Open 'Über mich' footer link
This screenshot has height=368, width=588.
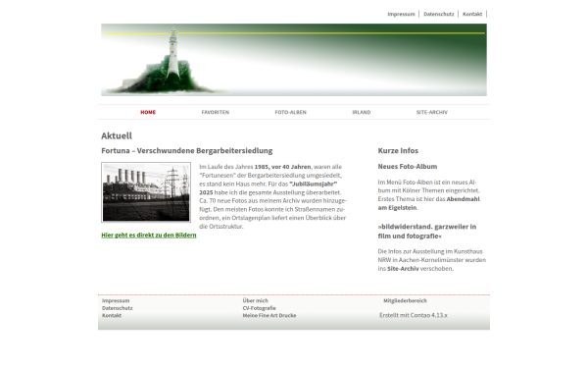tap(255, 300)
